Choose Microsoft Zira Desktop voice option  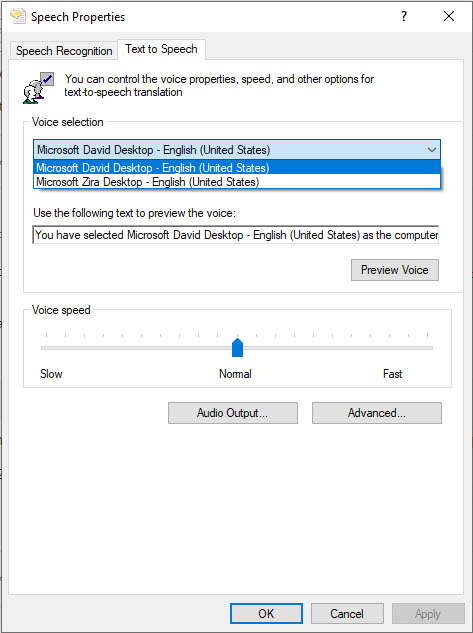tap(237, 182)
